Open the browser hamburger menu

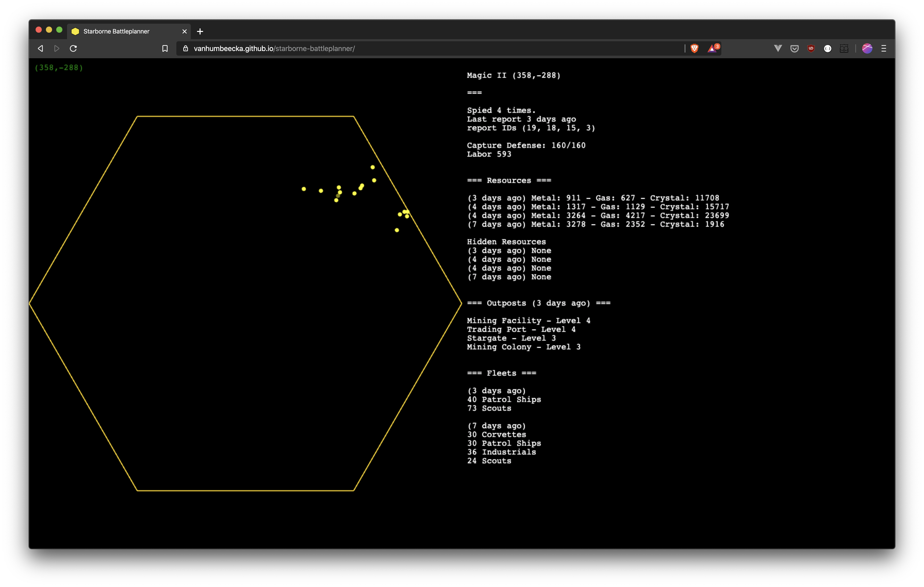[x=884, y=48]
